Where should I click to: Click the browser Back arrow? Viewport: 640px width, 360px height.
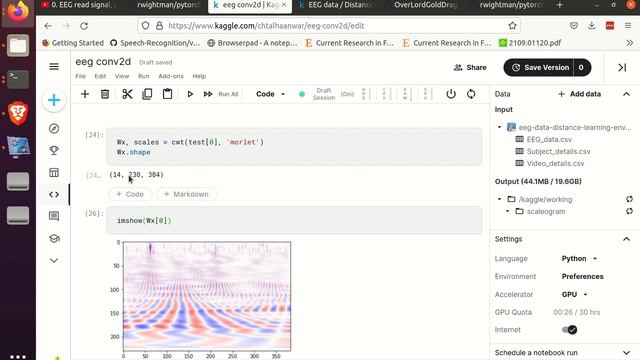[48, 26]
